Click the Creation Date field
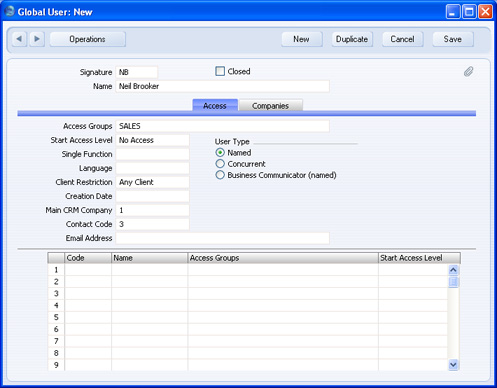Viewport: 497px width, 388px height. pyautogui.click(x=152, y=196)
